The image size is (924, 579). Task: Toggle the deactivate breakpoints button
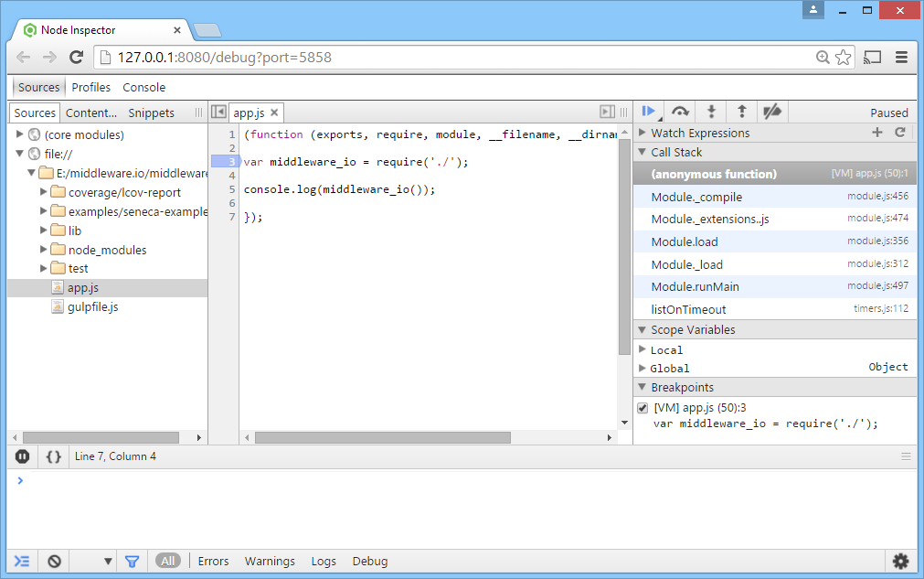pos(772,112)
